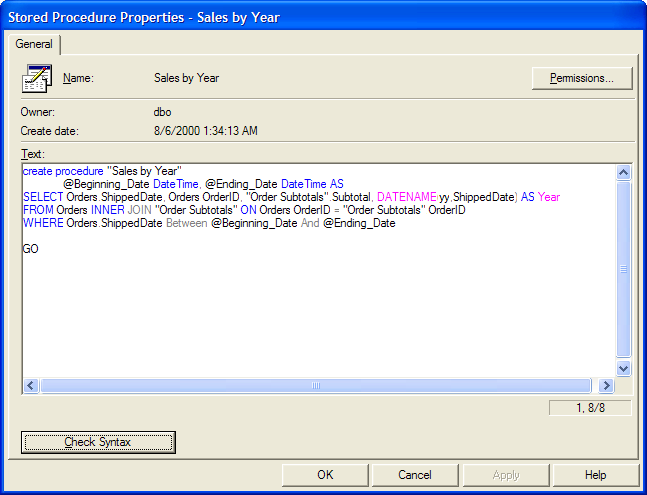Click the horizontal scrollbar right arrow
This screenshot has height=495, width=647.
(606, 385)
